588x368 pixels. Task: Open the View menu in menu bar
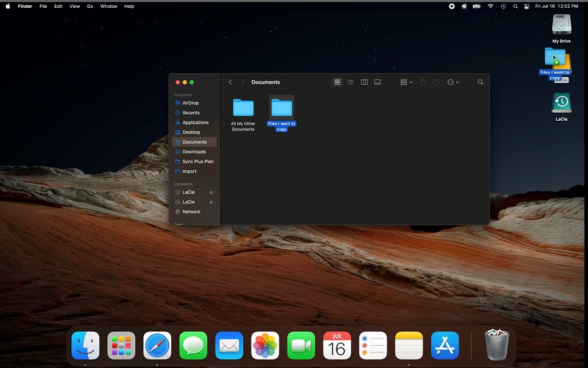coord(74,6)
